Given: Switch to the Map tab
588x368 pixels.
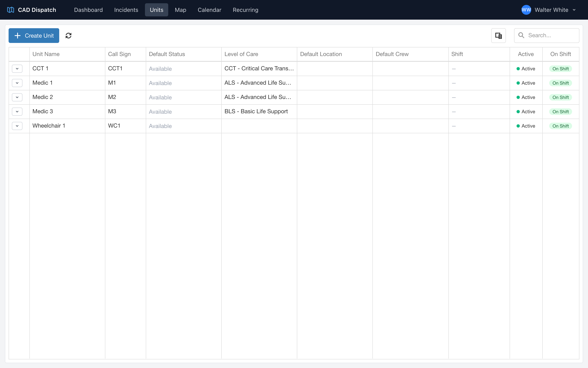Looking at the screenshot, I should 180,10.
